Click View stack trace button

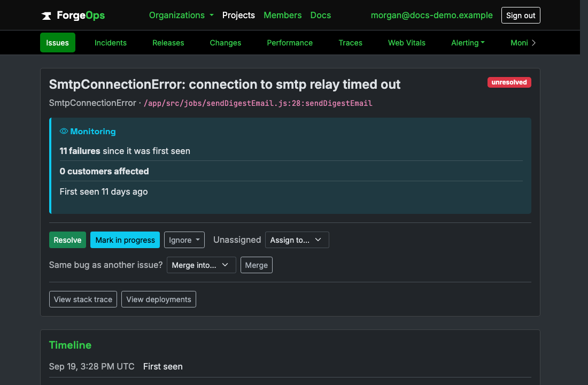tap(83, 299)
